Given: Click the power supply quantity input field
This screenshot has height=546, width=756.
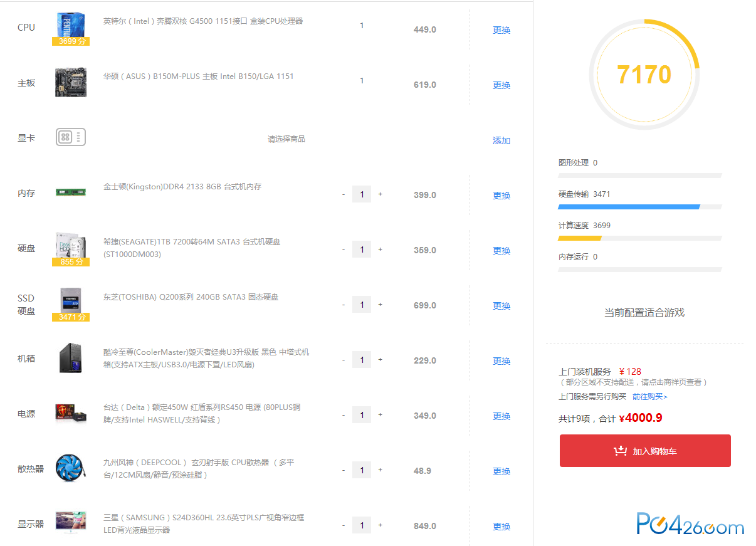Looking at the screenshot, I should point(362,415).
